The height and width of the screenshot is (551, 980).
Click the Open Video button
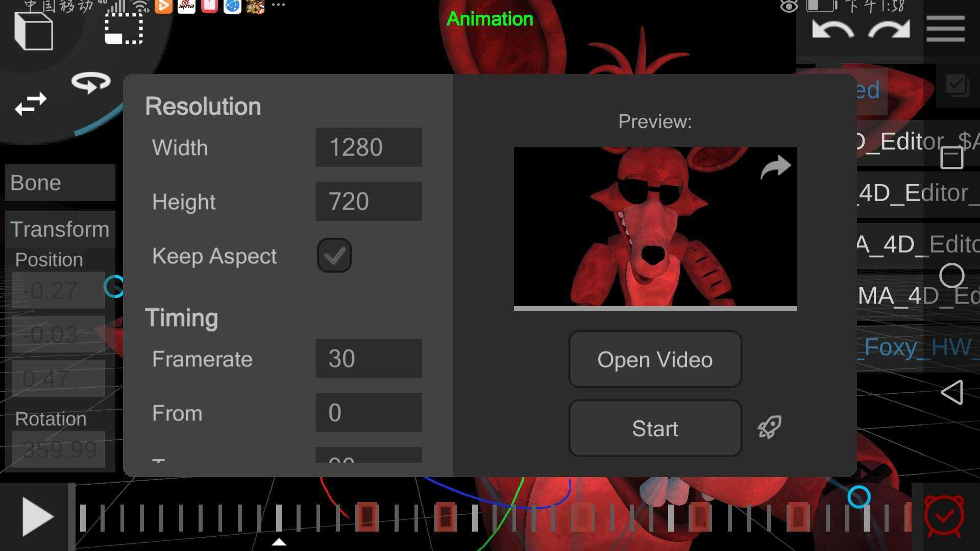pos(655,359)
